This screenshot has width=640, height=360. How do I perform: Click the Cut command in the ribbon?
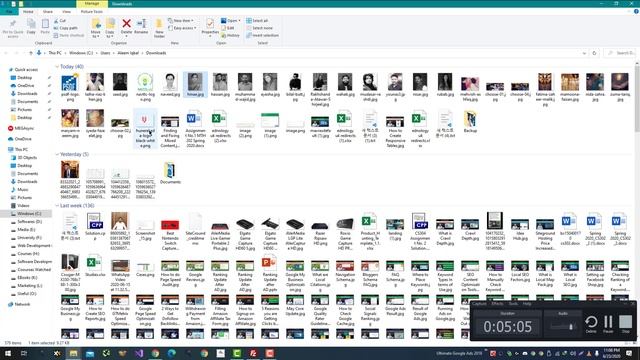tap(60, 20)
